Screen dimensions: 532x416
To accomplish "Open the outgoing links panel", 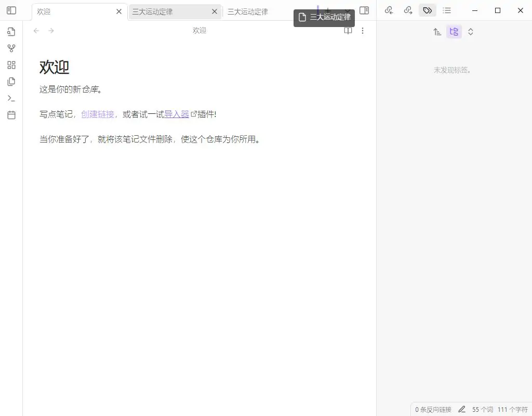I will [x=408, y=10].
